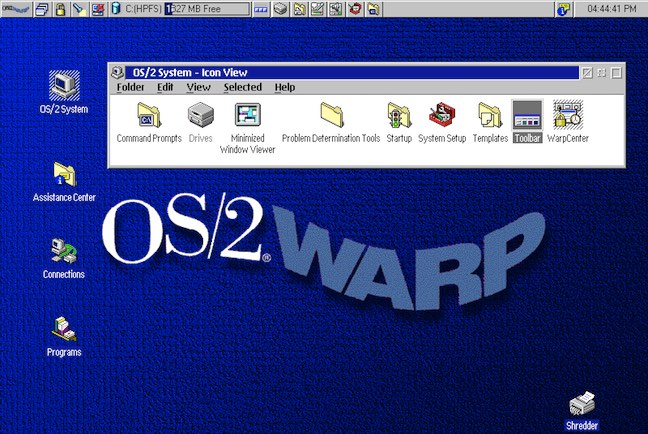This screenshot has width=648, height=434.
Task: Click the blue disk cylinder monitor icon
Action: click(x=116, y=9)
